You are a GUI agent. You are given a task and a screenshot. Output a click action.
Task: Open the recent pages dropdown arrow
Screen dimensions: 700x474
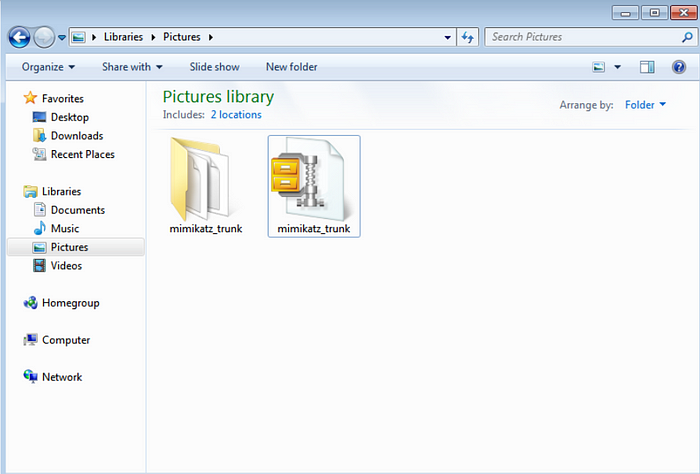coord(62,37)
